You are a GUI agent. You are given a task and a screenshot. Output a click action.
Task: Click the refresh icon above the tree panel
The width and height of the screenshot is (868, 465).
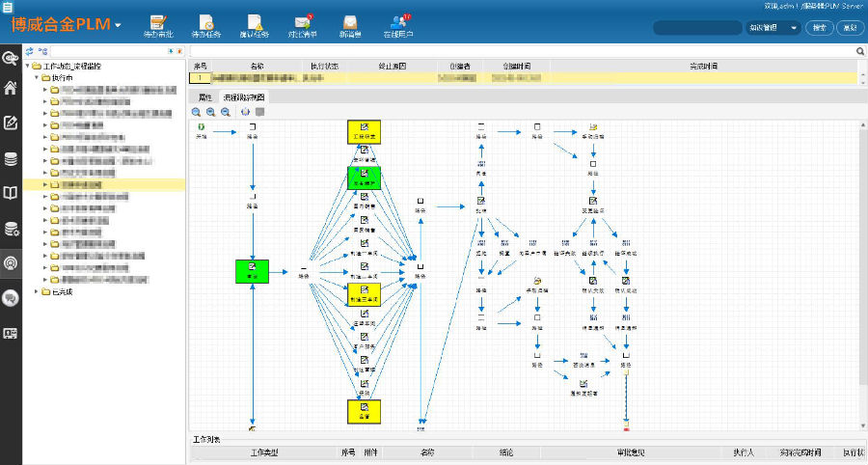[x=29, y=50]
